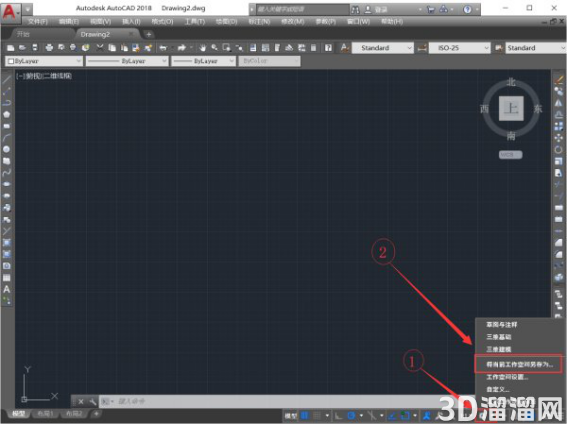Open the 视图(V) menu

pyautogui.click(x=101, y=22)
